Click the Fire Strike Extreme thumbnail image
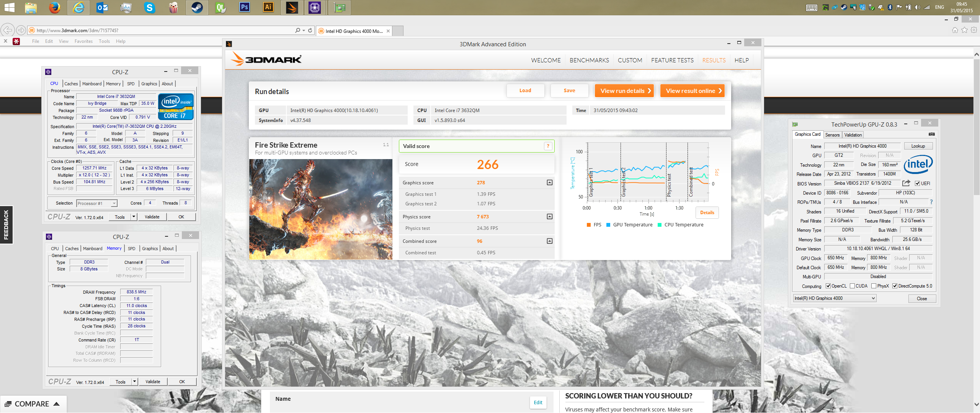 tap(321, 210)
